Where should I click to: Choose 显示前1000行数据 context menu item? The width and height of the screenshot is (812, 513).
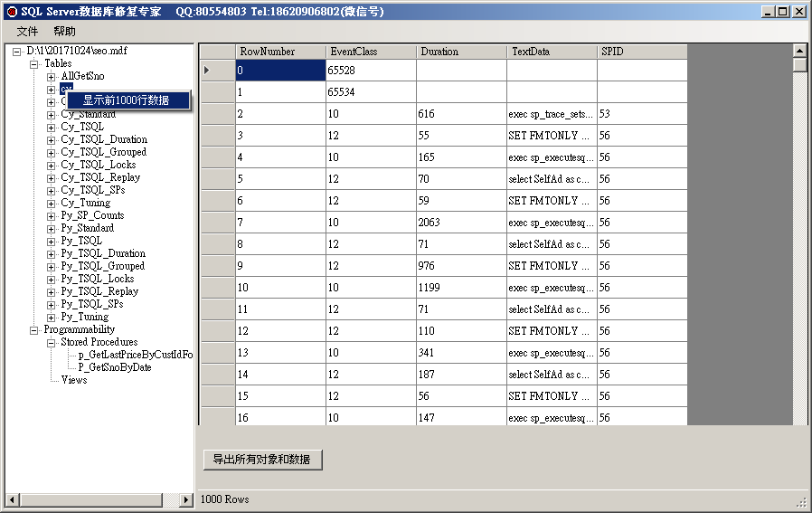point(127,100)
